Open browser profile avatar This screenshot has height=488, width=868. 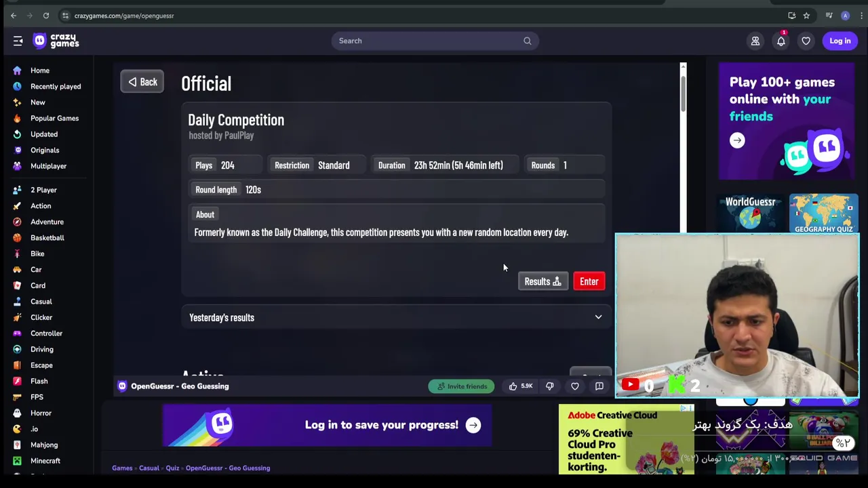pyautogui.click(x=845, y=16)
